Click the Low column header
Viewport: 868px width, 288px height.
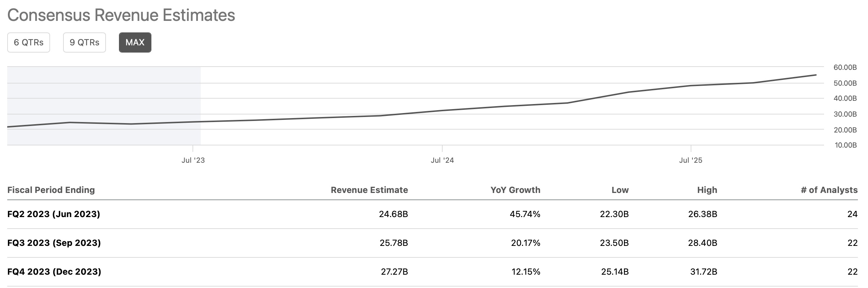[620, 190]
